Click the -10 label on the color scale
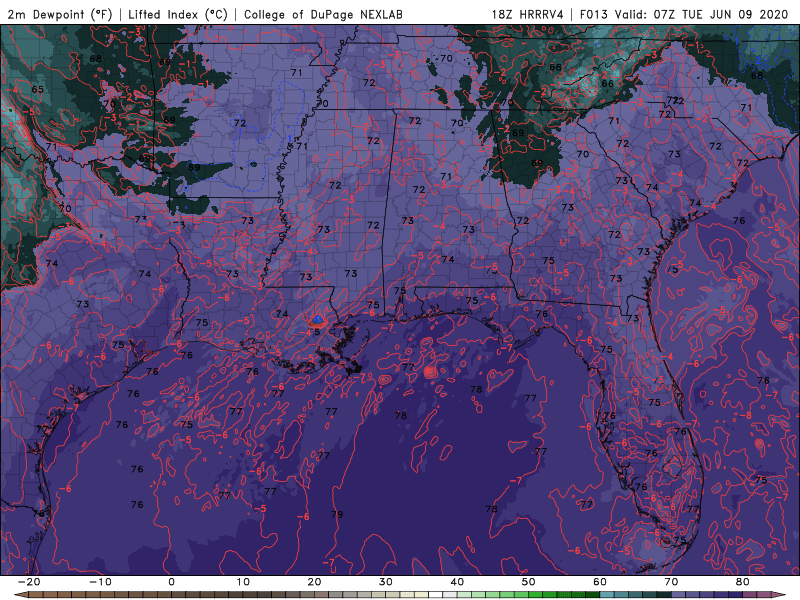Image resolution: width=800 pixels, height=600 pixels. (x=100, y=582)
